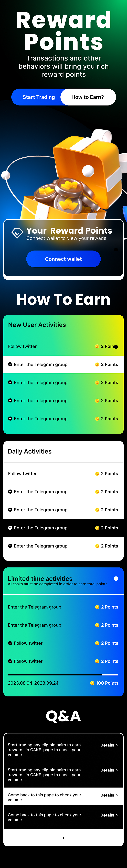Image resolution: width=127 pixels, height=868 pixels.
Task: Open Follow twitter in New User Activities
Action: (x=22, y=346)
